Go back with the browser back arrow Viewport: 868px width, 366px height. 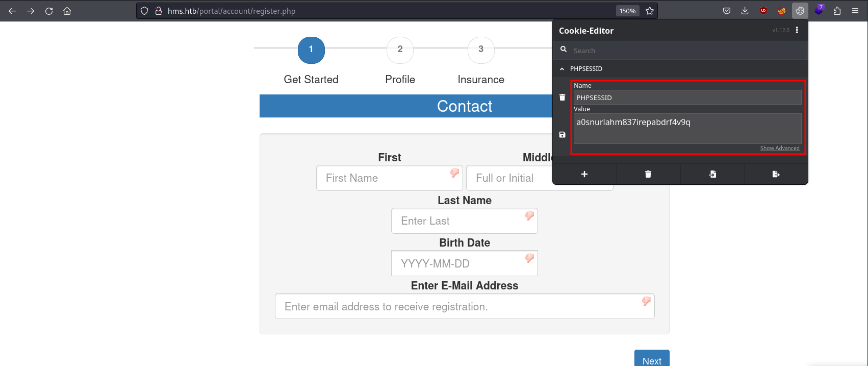coord(12,11)
